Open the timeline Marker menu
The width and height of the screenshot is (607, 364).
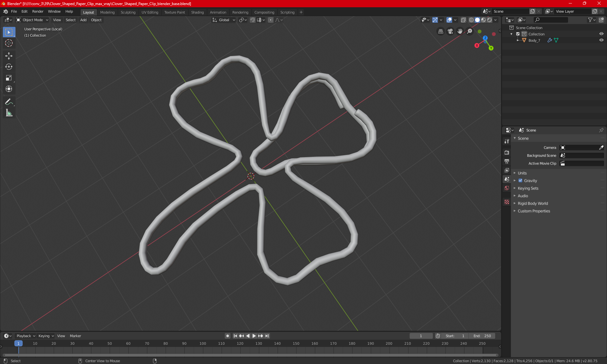pyautogui.click(x=75, y=336)
